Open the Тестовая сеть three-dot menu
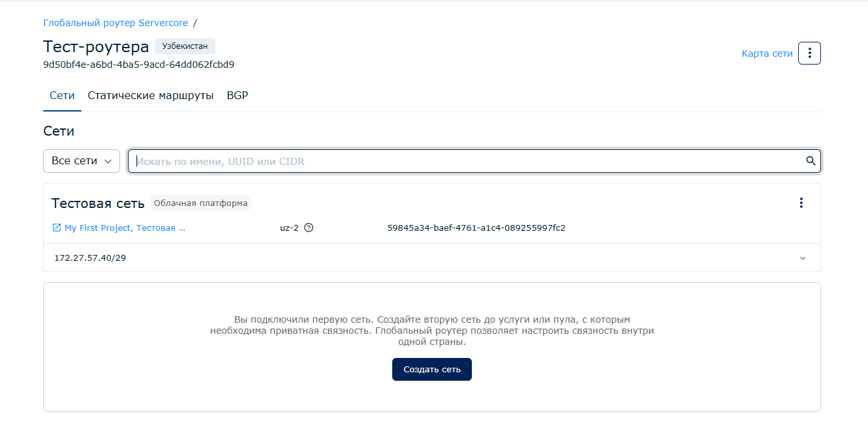 coord(801,203)
